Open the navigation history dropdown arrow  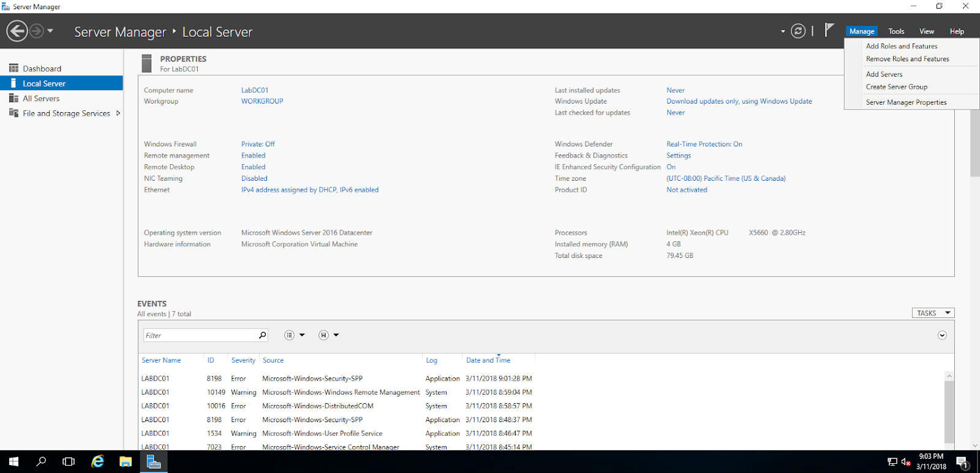point(50,31)
